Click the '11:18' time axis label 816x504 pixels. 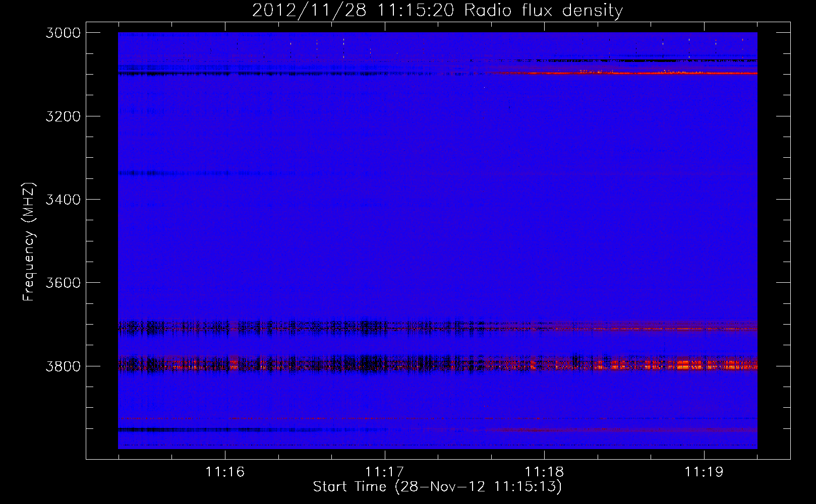tap(544, 472)
